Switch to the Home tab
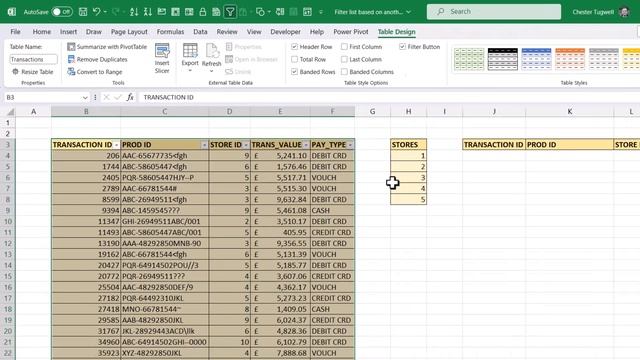This screenshot has width=640, height=360. [x=42, y=31]
